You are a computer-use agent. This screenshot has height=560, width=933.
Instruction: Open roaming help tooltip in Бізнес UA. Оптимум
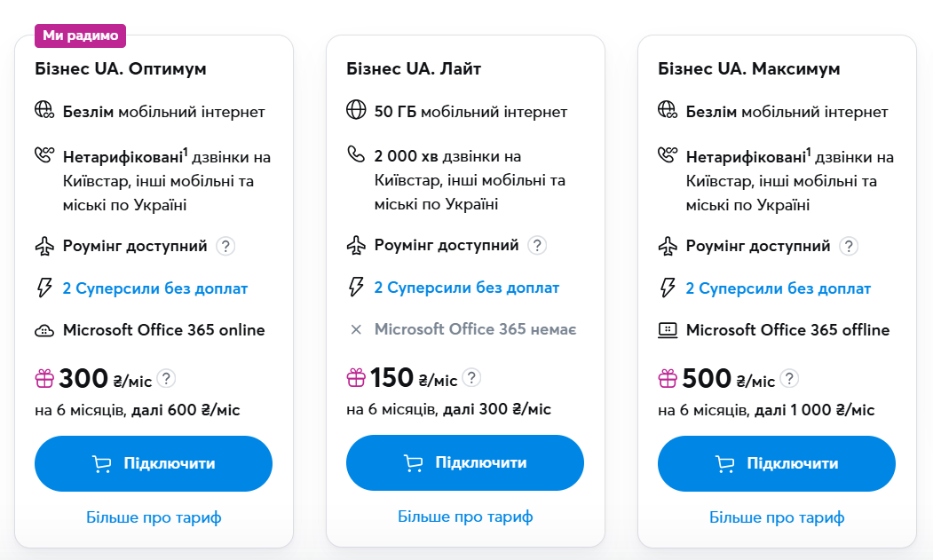click(226, 245)
